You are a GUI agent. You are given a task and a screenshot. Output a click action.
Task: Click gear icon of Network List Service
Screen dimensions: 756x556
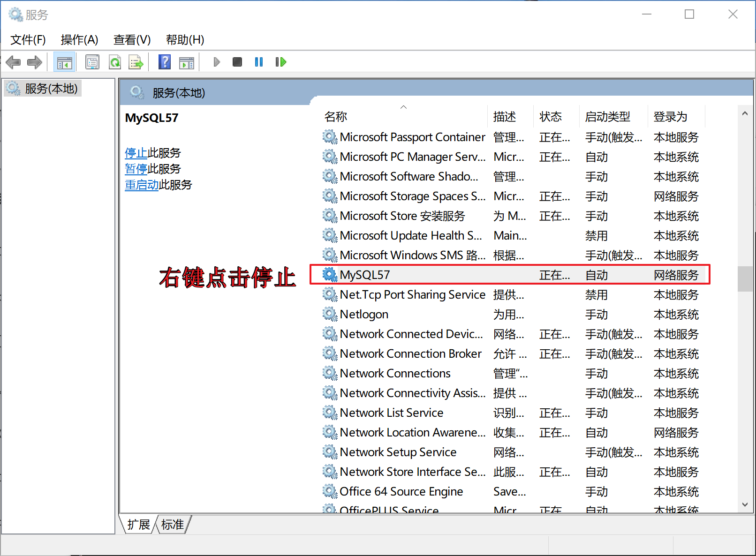pyautogui.click(x=330, y=413)
